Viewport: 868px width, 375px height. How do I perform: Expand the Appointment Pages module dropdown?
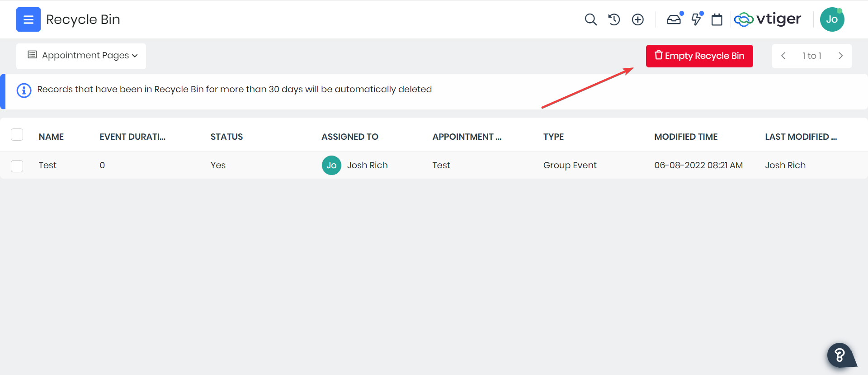click(x=81, y=56)
